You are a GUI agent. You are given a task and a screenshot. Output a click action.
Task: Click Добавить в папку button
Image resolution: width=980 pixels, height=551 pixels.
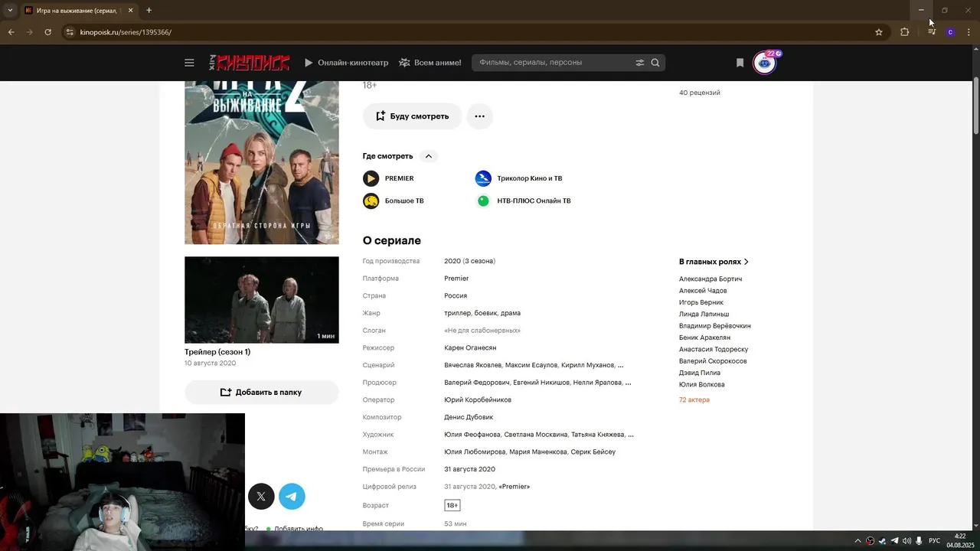tap(262, 392)
